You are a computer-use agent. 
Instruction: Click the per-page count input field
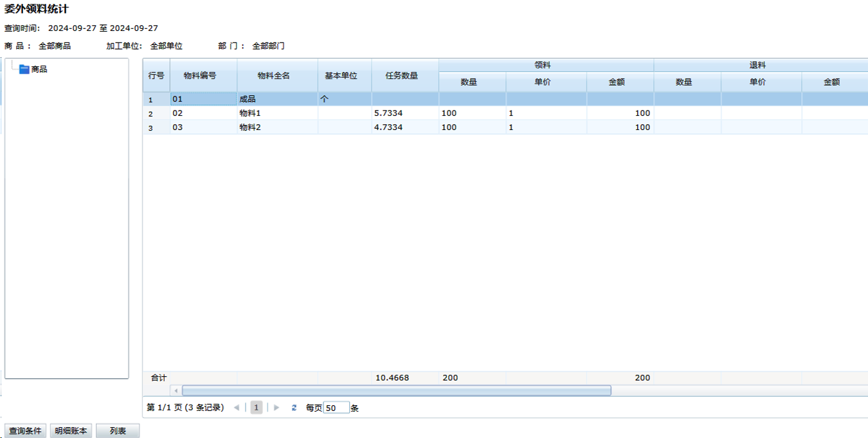click(336, 408)
